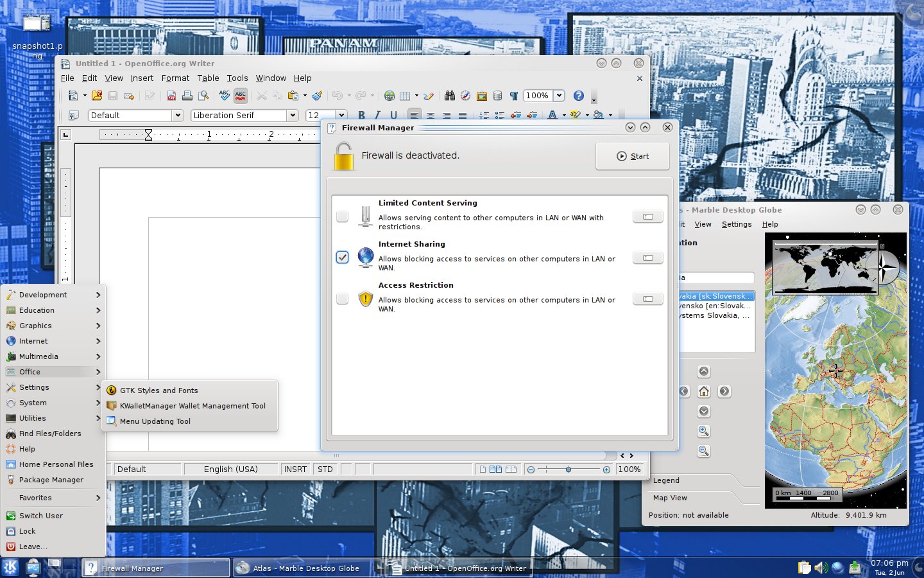The height and width of the screenshot is (578, 924).
Task: Click the Data Sources cylinder icon
Action: 497,96
